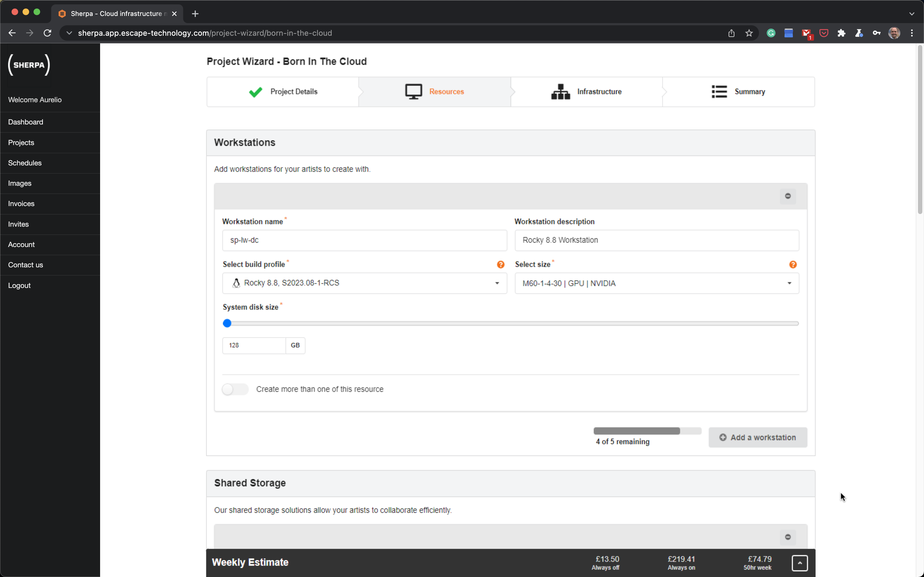
Task: Enable Create more than one of this resource
Action: click(235, 389)
